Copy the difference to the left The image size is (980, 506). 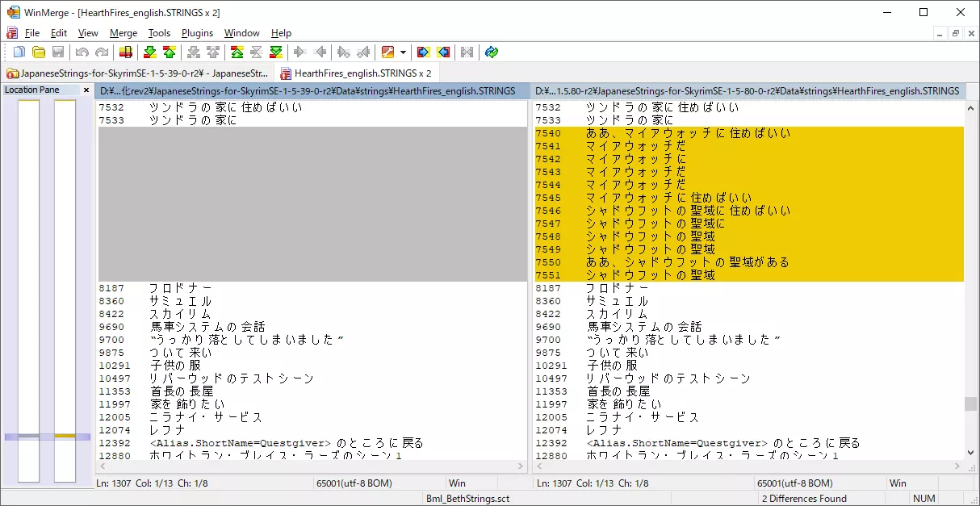pyautogui.click(x=320, y=52)
